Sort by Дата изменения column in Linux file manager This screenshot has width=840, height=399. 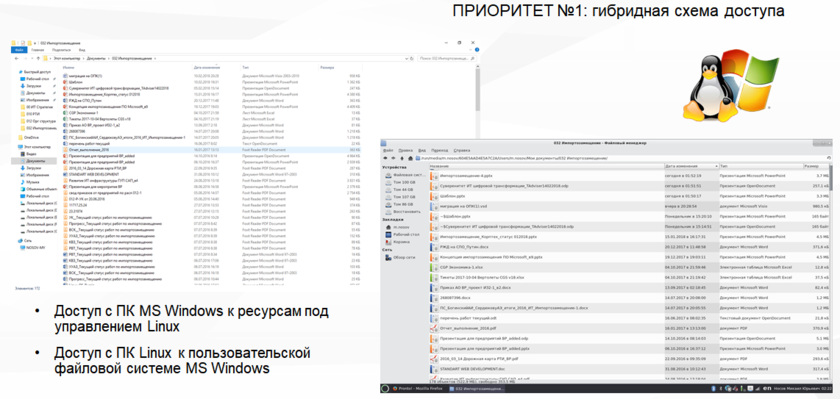[691, 167]
